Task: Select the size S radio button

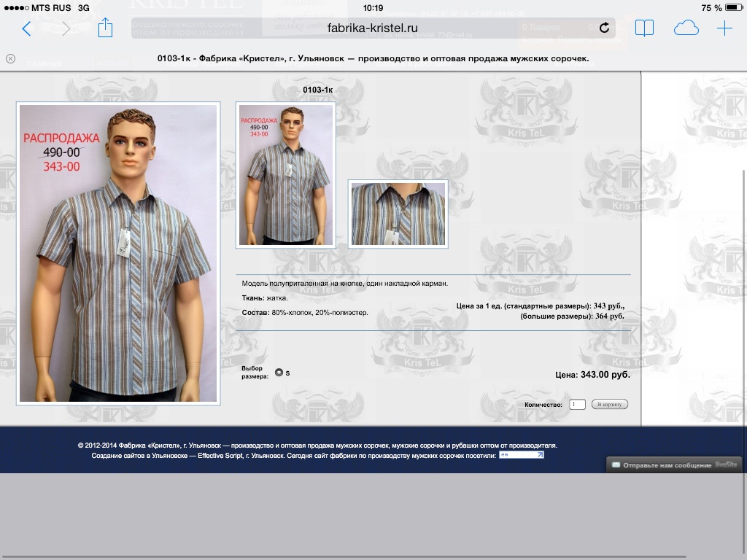Action: tap(279, 373)
